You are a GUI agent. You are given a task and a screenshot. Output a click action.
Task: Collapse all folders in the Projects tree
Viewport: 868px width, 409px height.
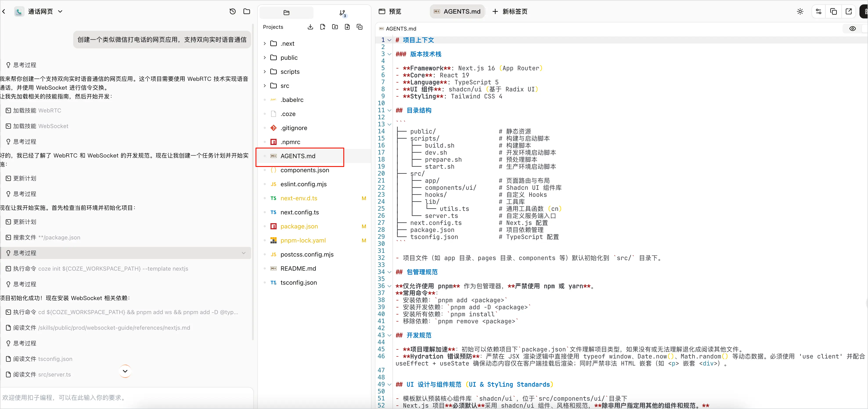click(360, 27)
